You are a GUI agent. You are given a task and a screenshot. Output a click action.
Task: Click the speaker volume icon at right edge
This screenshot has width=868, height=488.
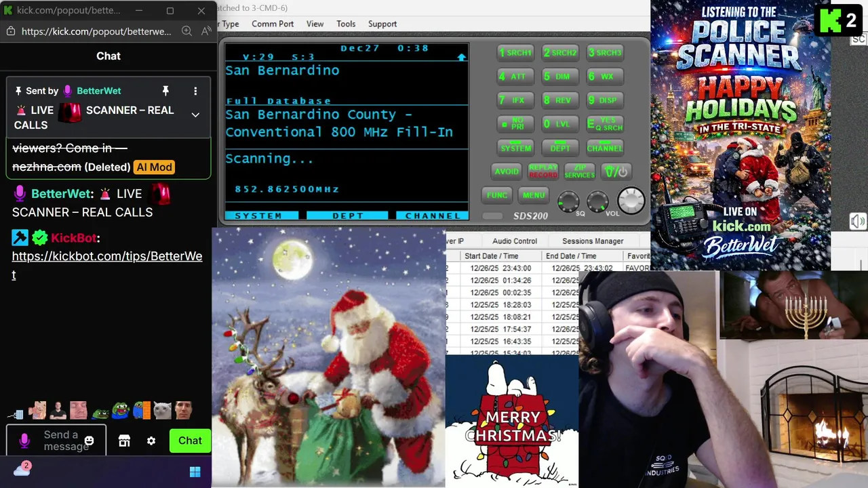[x=858, y=222]
